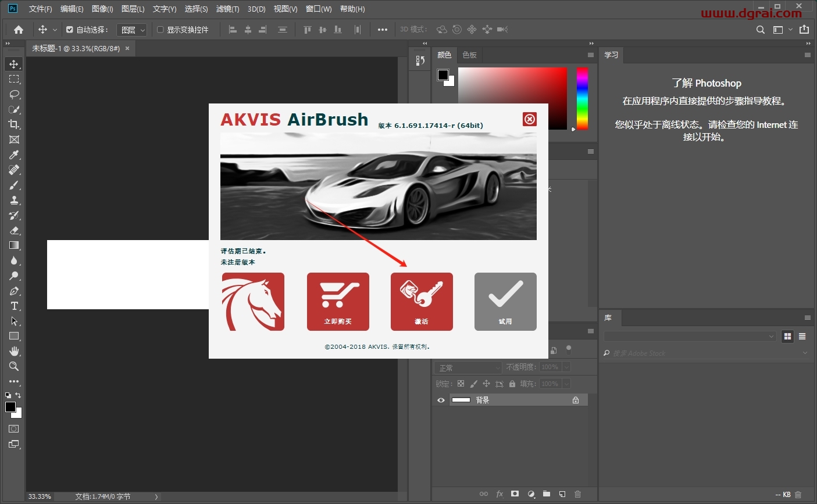Image resolution: width=817 pixels, height=504 pixels.
Task: Open the Library selection dropdown
Action: pyautogui.click(x=690, y=336)
